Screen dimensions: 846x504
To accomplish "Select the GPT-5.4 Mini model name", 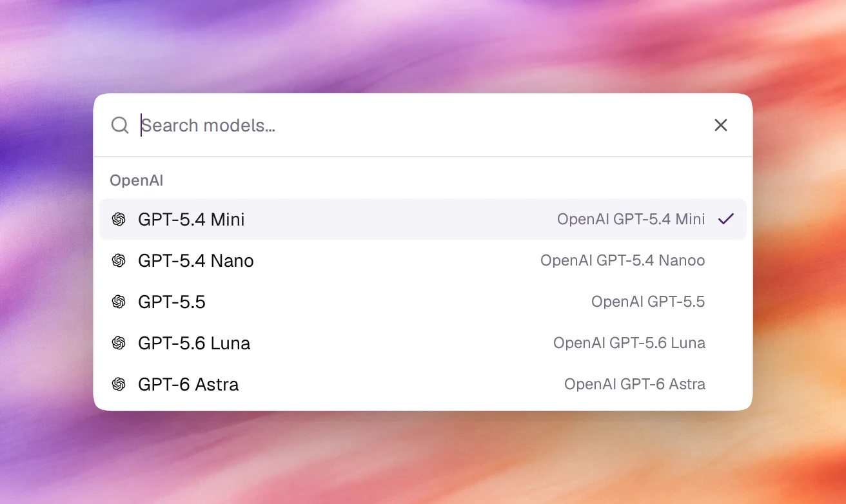I will [x=192, y=220].
